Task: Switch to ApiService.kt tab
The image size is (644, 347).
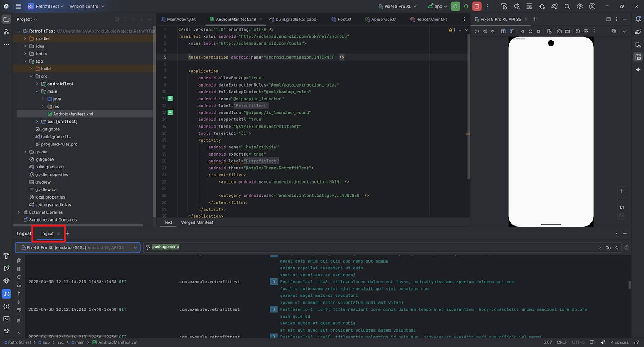Action: pyautogui.click(x=381, y=19)
